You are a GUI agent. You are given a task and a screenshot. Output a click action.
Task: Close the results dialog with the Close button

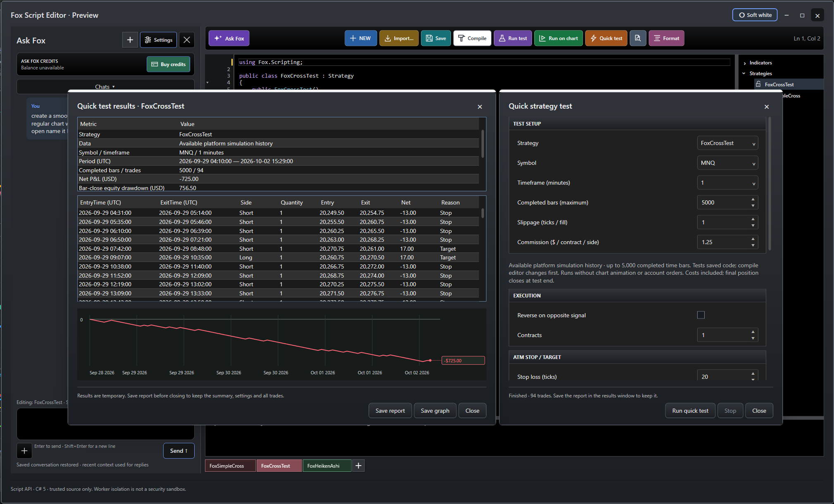(x=472, y=411)
